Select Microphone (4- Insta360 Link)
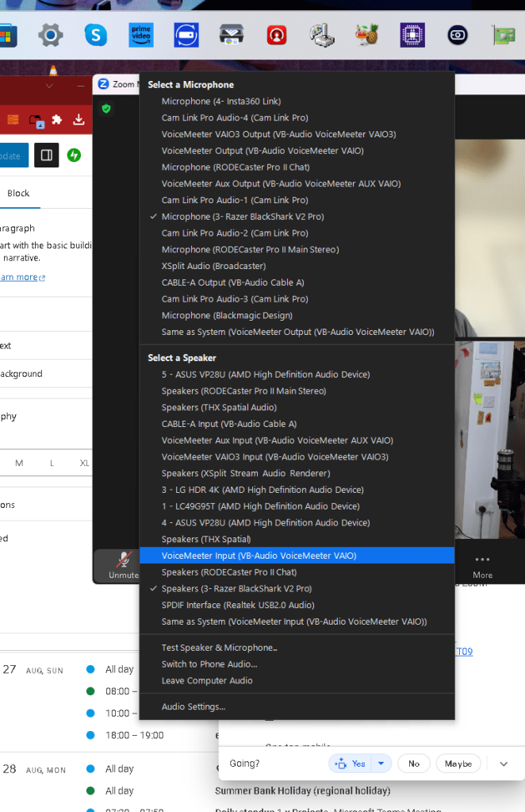 coord(297,102)
